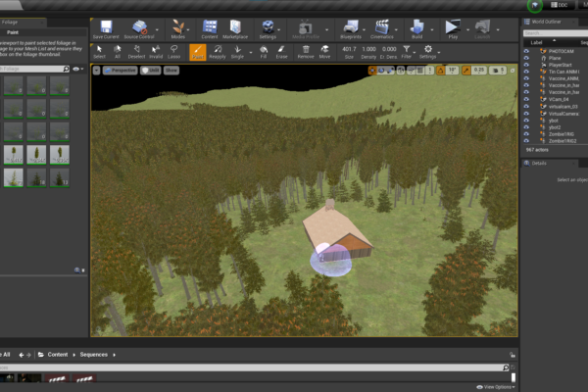588x392 pixels.
Task: Open the Content folder breadcrumb
Action: 58,355
